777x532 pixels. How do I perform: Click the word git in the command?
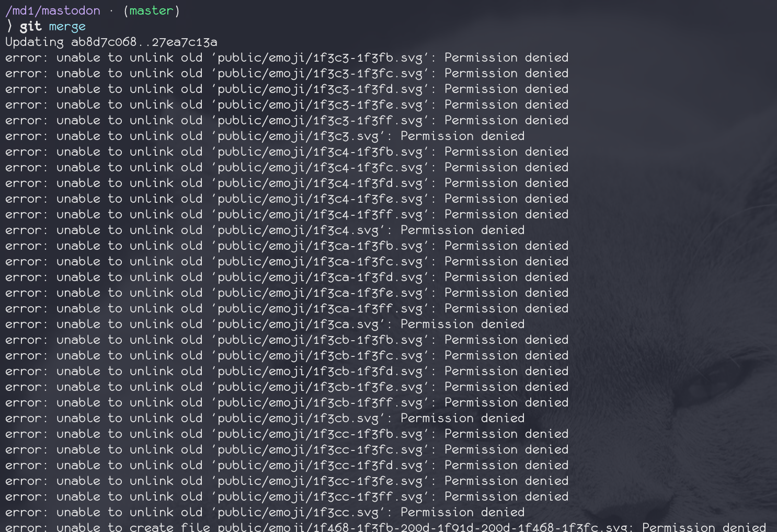coord(31,26)
